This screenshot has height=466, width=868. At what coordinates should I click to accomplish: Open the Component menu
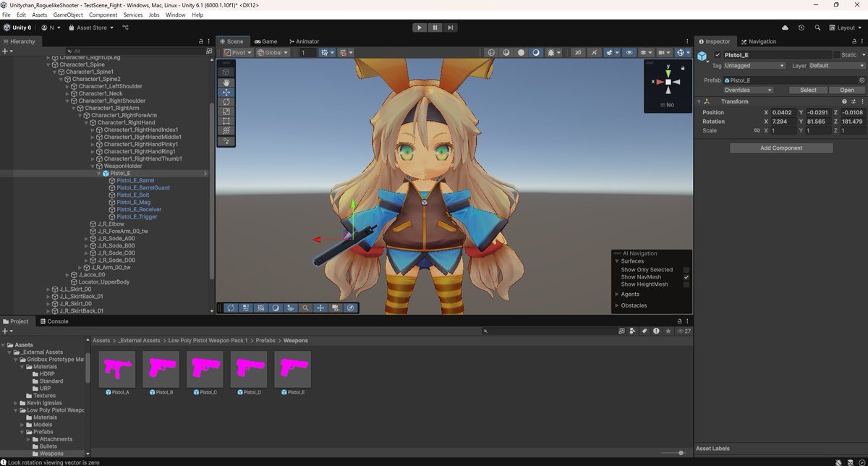(x=103, y=14)
